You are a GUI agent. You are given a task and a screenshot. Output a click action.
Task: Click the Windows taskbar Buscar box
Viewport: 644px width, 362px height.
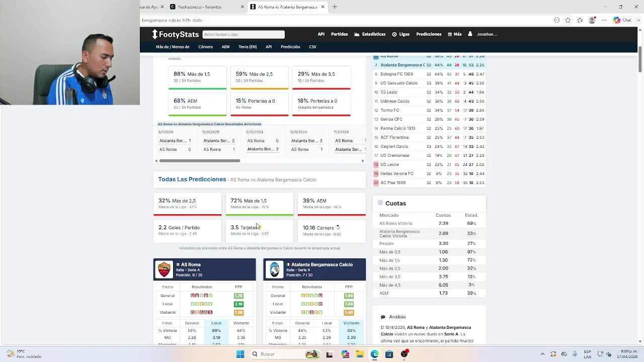point(284,354)
